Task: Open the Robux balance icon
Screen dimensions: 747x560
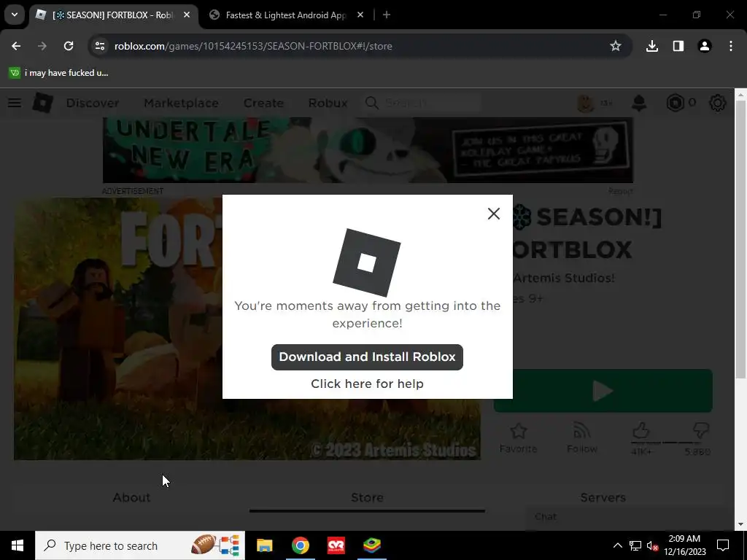Action: [675, 103]
